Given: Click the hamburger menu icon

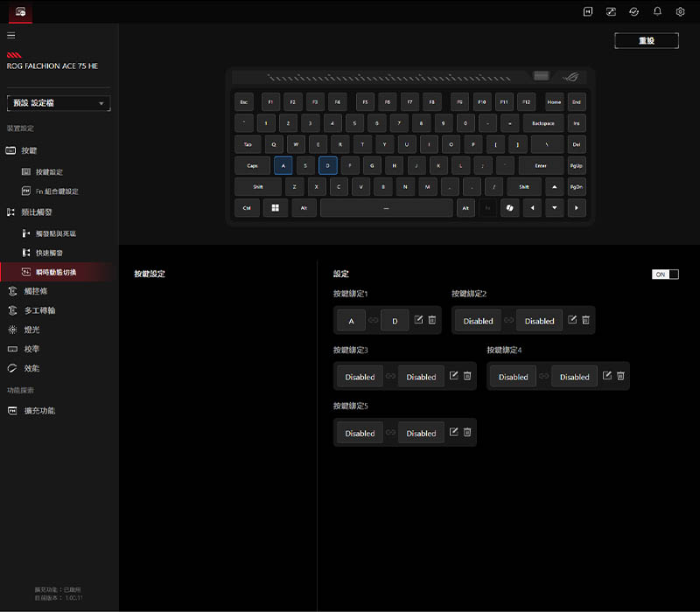Looking at the screenshot, I should click(11, 35).
